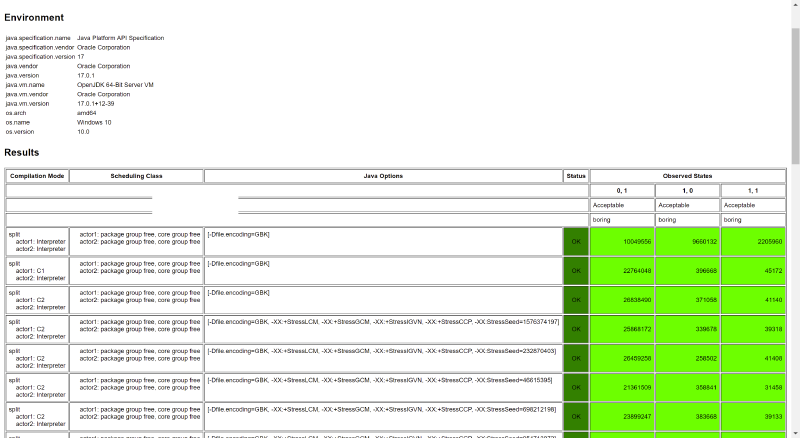Select the Scheduling Class column header
The height and width of the screenshot is (438, 800).
136,176
